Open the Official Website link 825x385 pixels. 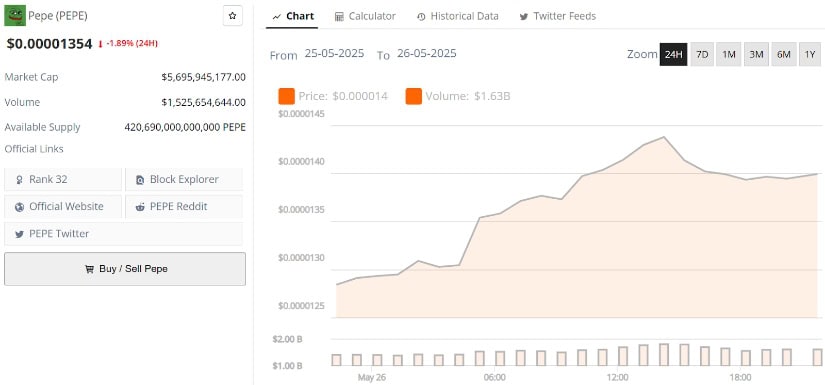tap(63, 207)
